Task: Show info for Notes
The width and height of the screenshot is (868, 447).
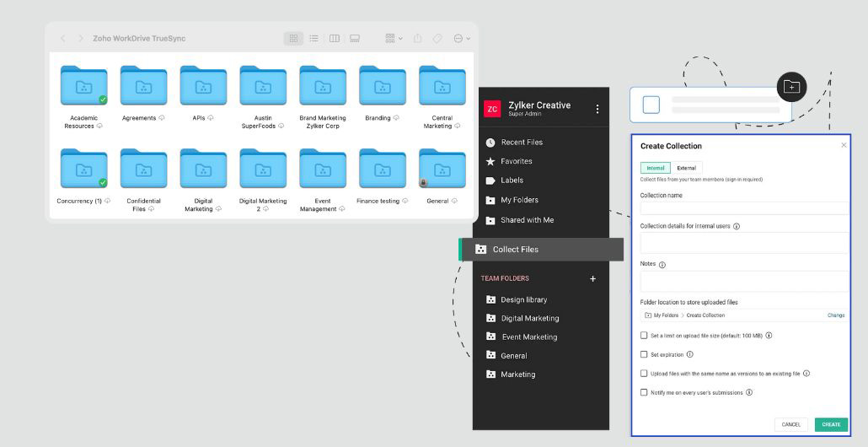Action: tap(662, 265)
